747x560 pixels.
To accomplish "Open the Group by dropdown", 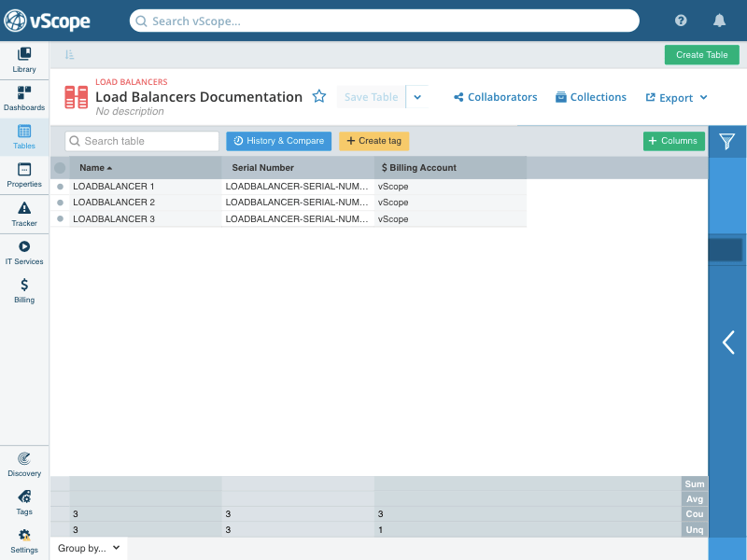I will [x=89, y=548].
